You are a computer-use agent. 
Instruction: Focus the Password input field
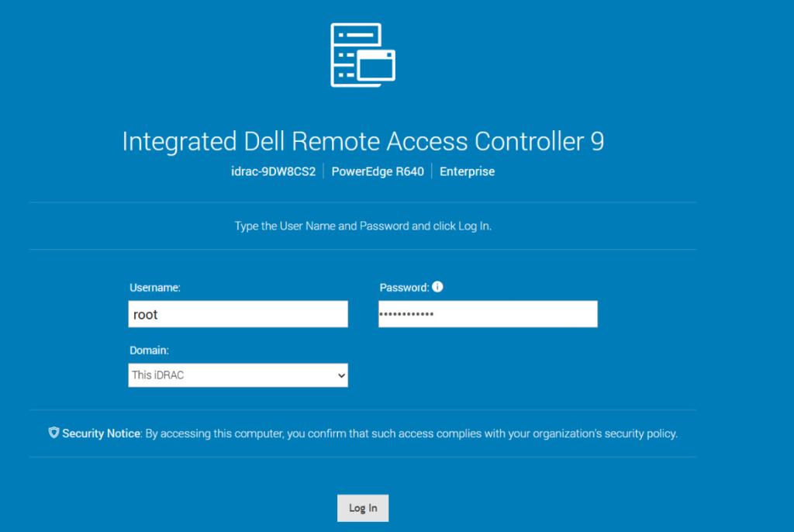point(488,314)
